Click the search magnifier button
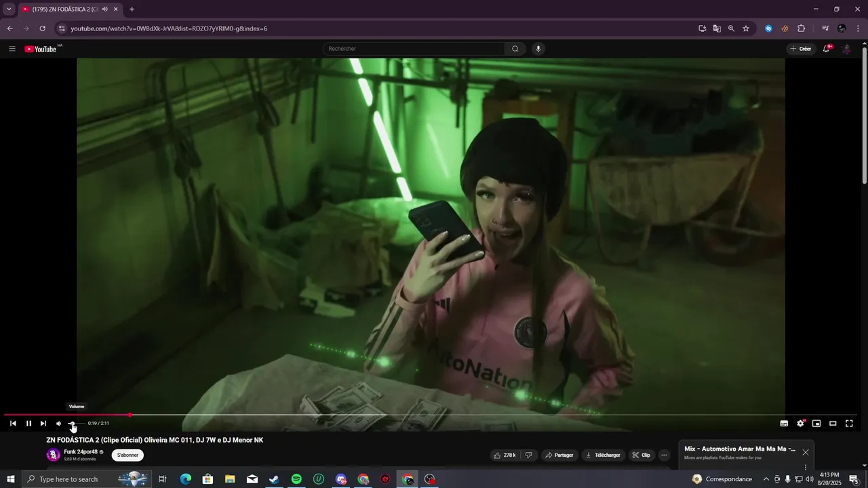Image resolution: width=868 pixels, height=488 pixels. point(515,49)
